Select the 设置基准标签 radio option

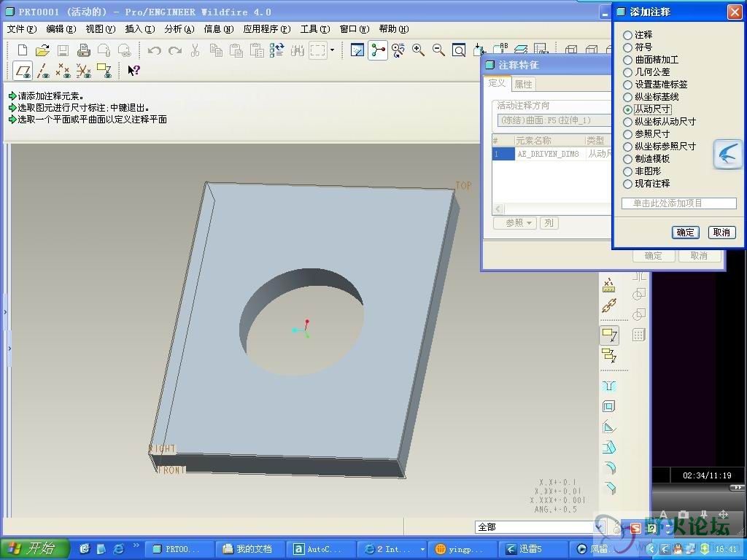(628, 85)
